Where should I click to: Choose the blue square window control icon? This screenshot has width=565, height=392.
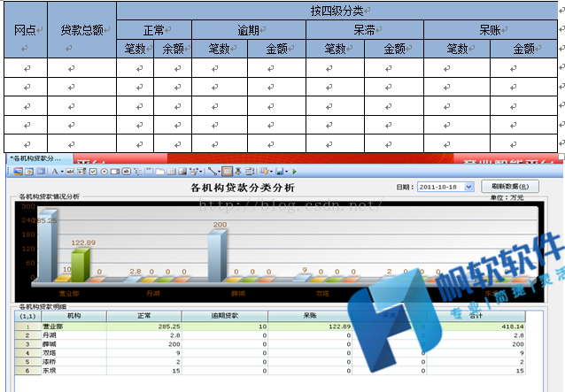(x=41, y=172)
